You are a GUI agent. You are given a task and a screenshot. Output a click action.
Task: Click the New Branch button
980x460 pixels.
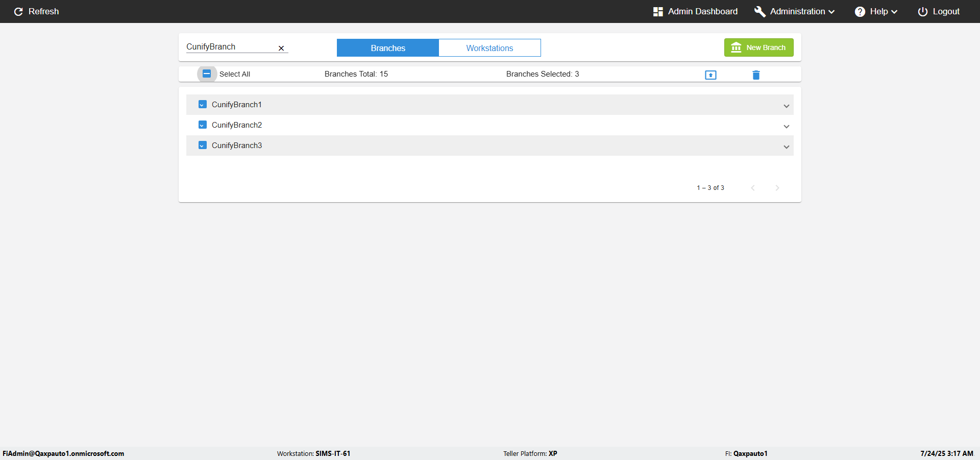click(758, 47)
